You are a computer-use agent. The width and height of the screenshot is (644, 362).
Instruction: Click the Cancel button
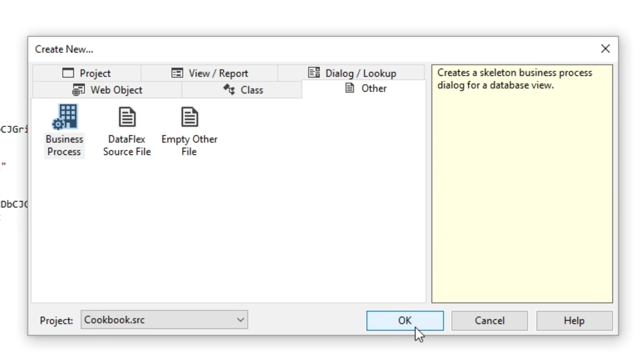tap(489, 321)
